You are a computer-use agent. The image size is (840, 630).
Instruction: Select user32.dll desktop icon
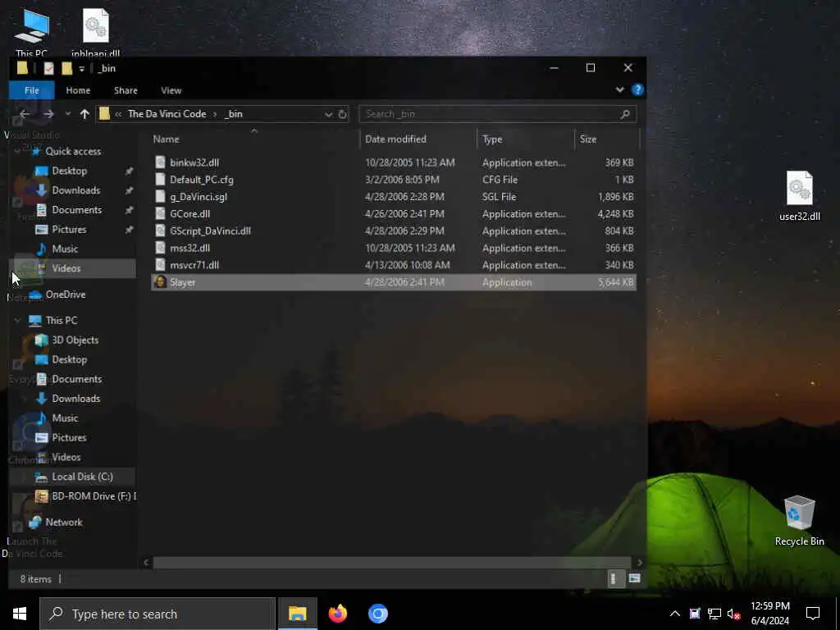[x=799, y=195]
